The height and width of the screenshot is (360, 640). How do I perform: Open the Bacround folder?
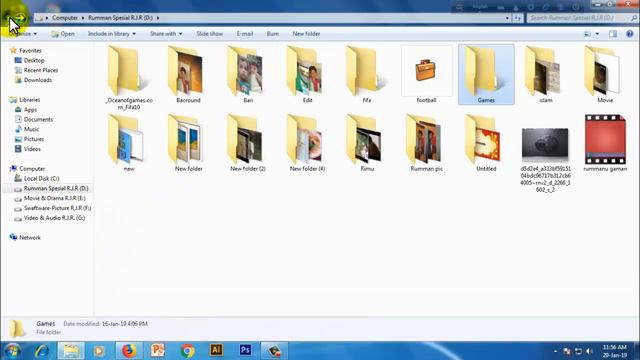188,74
